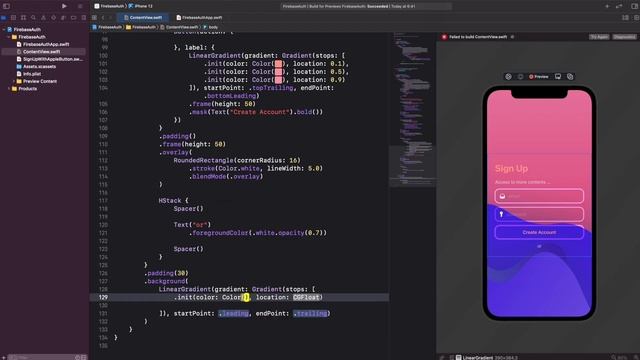The image size is (640, 360).
Task: Open SignUpWithAppleButton.swift file
Action: tap(49, 59)
